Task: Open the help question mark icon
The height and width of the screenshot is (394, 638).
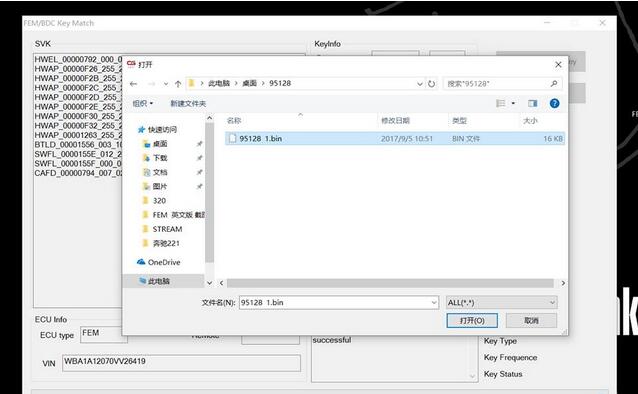Action: point(554,103)
